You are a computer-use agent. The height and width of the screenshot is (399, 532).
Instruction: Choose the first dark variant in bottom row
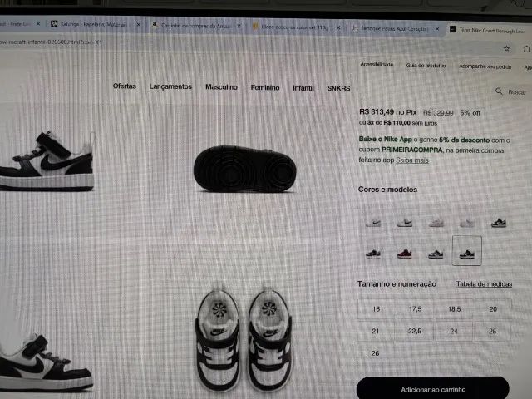coord(373,254)
